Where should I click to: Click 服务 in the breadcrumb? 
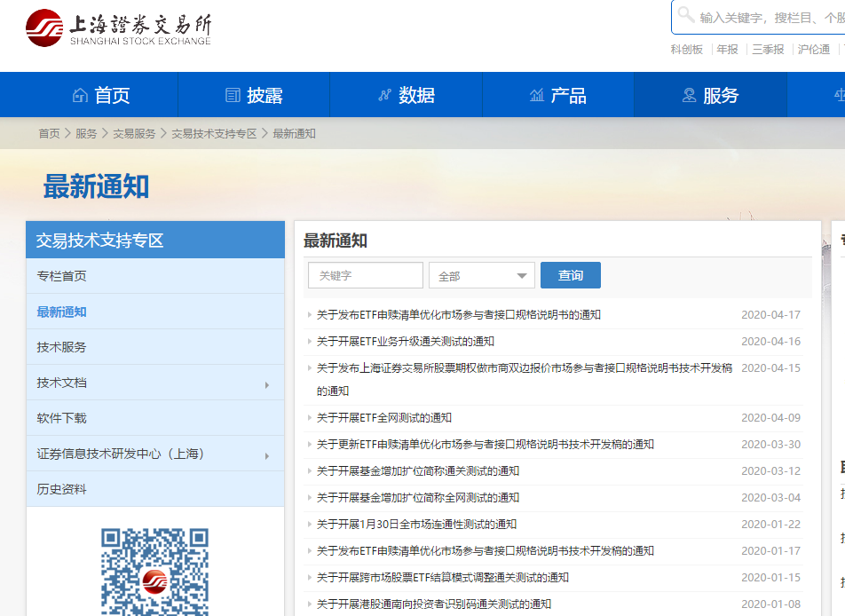[86, 134]
